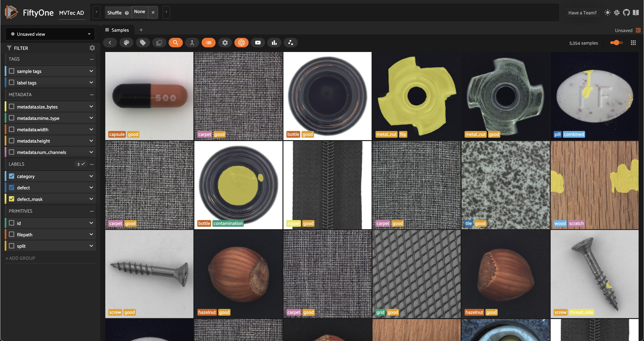Open the histograms bar chart icon

tap(274, 43)
